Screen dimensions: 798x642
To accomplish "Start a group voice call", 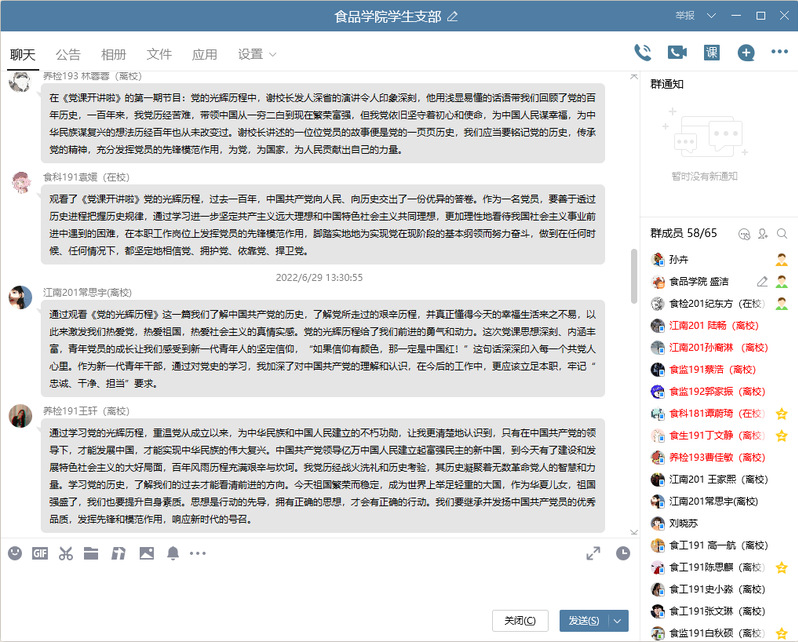I will pos(642,52).
